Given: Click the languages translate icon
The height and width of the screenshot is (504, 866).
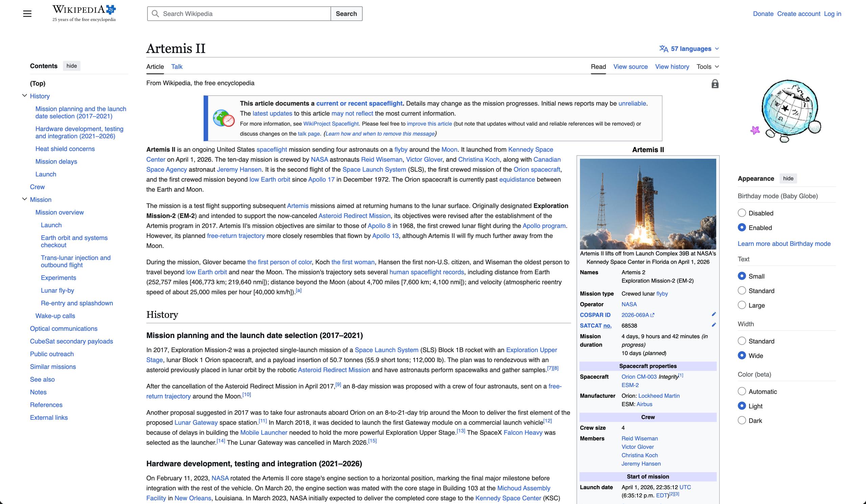Looking at the screenshot, I should coord(664,49).
